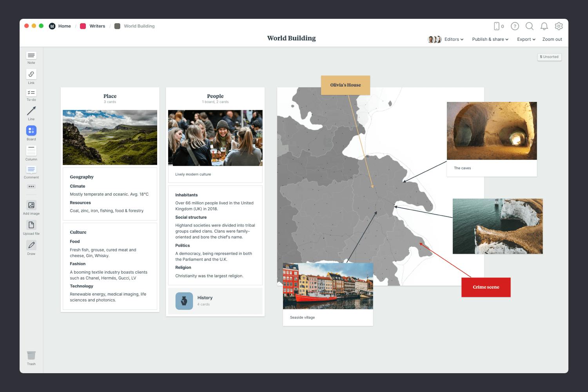Expand the Editors dropdown

454,39
